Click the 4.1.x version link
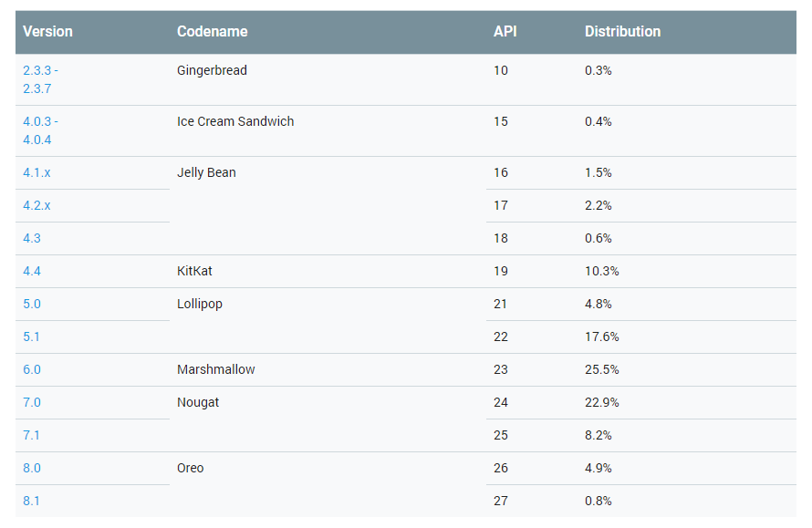 point(36,172)
